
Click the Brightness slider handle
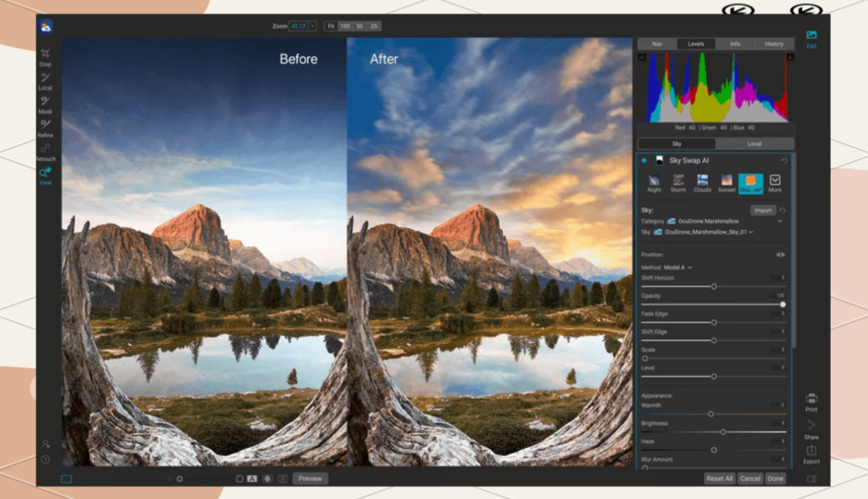(723, 432)
